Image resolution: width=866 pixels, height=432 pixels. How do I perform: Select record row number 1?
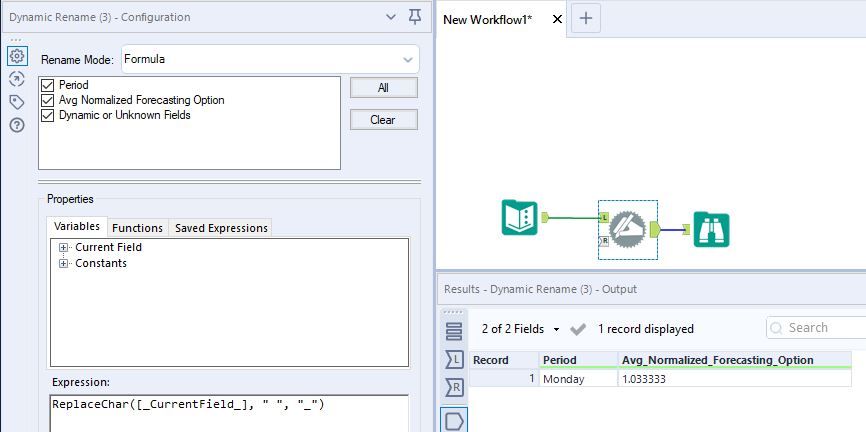[504, 379]
